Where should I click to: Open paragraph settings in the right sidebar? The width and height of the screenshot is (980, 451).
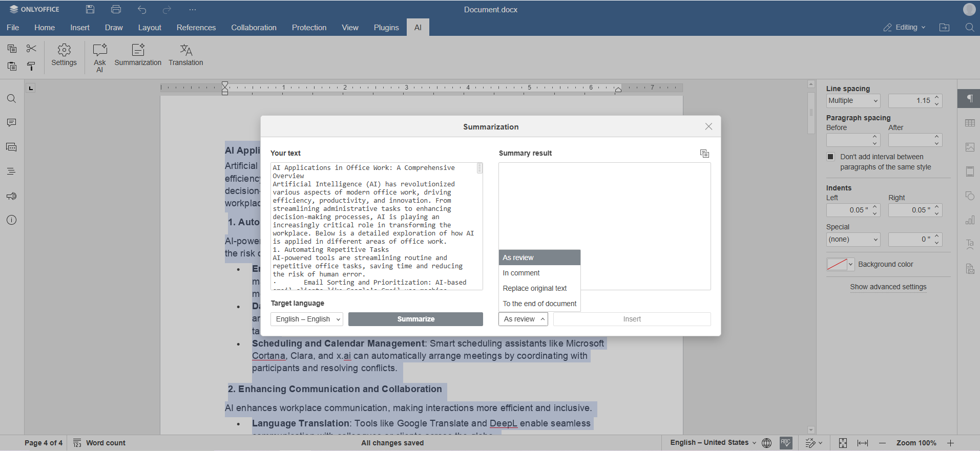coord(970,98)
